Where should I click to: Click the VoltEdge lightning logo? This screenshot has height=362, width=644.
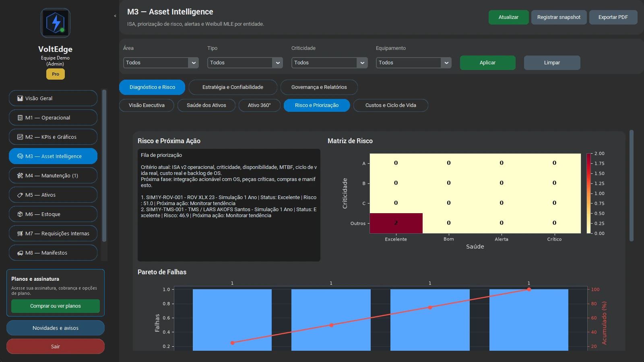(56, 23)
